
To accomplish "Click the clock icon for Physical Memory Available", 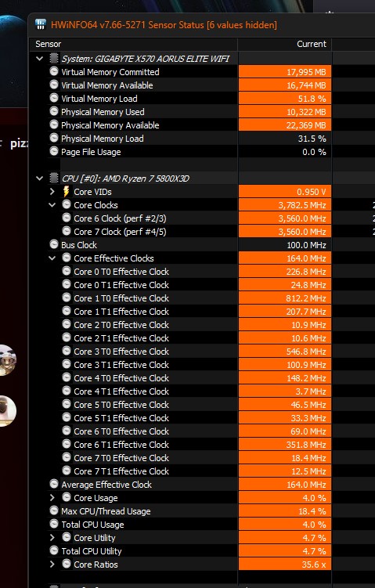I will 54,124.
